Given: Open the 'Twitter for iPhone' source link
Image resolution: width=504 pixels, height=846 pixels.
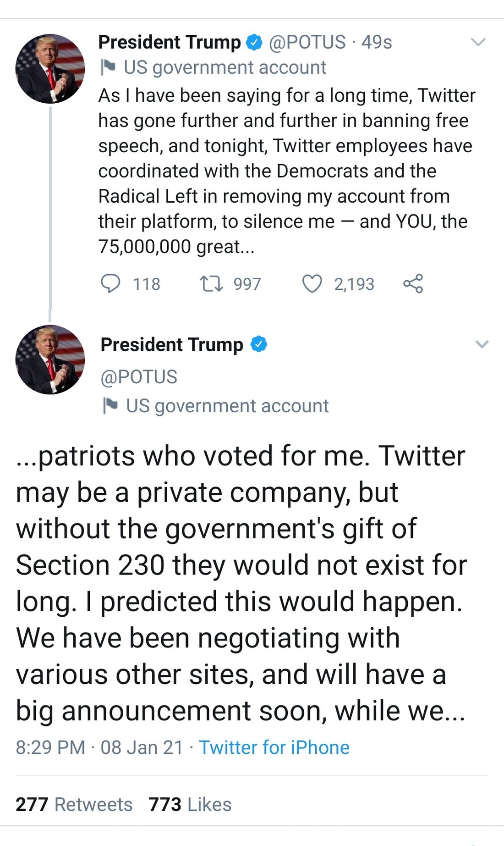Looking at the screenshot, I should (x=274, y=748).
